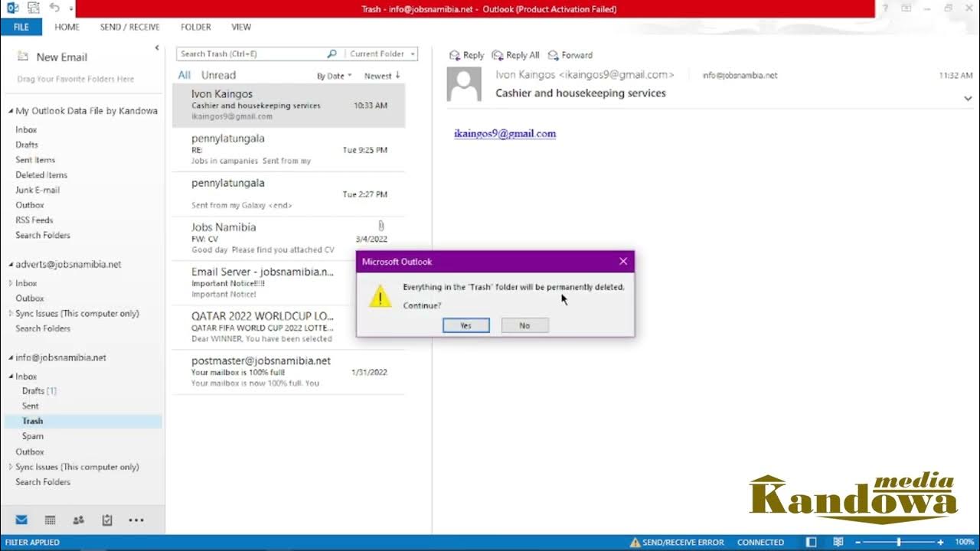The width and height of the screenshot is (980, 551).
Task: Switch to Normal view icon in status bar
Action: 812,542
